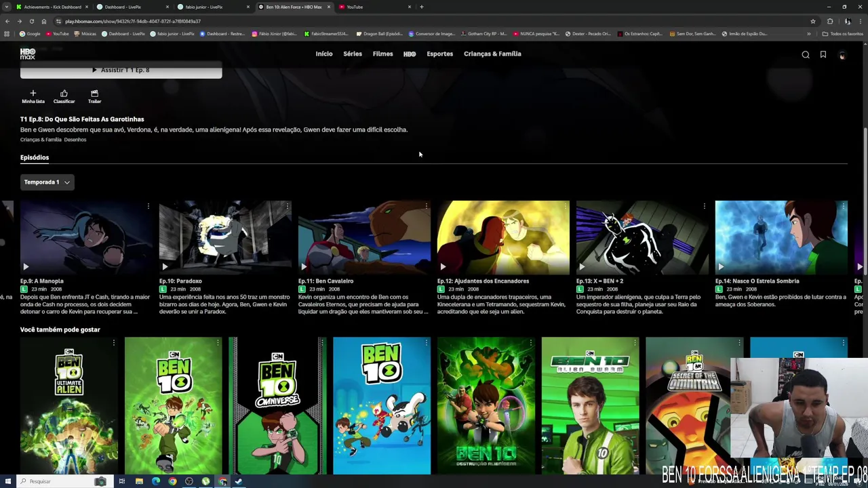Image resolution: width=868 pixels, height=488 pixels.
Task: Open Crianças & Família section
Action: [492, 54]
